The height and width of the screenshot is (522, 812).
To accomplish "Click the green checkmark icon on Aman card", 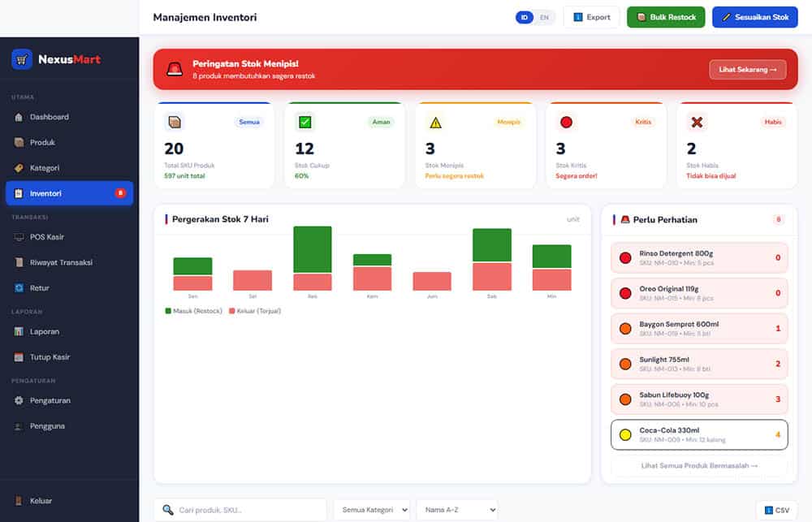I will coord(305,123).
